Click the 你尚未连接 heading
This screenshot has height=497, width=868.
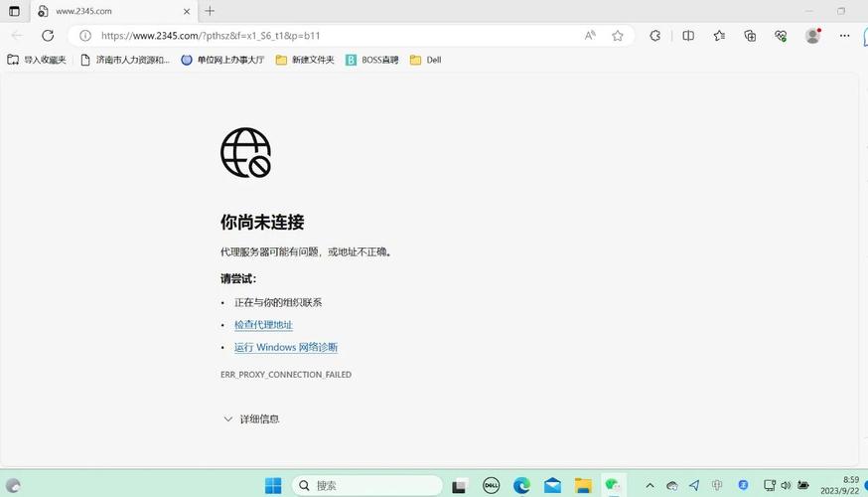(262, 222)
